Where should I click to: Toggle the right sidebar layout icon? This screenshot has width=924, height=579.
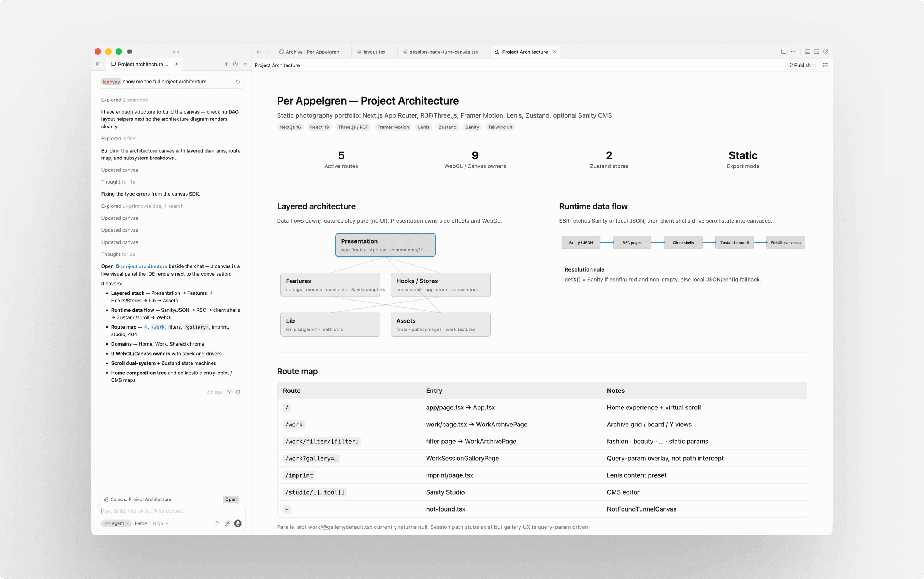point(816,52)
